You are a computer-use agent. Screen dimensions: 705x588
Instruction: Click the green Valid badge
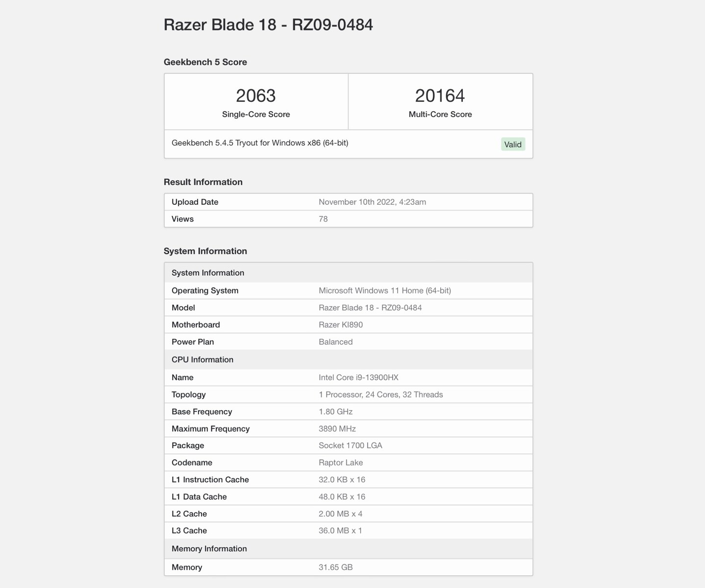(x=513, y=145)
